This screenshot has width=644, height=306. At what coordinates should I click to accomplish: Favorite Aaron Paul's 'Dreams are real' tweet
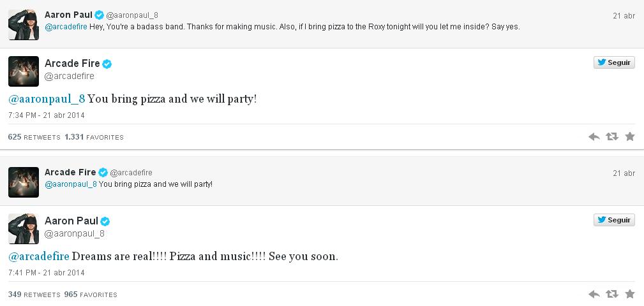click(629, 294)
